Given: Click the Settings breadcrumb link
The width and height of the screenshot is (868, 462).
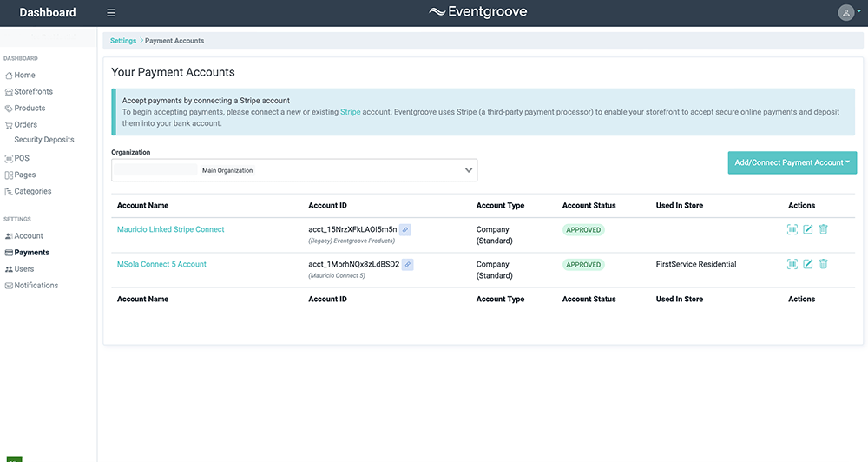Looking at the screenshot, I should tap(123, 41).
